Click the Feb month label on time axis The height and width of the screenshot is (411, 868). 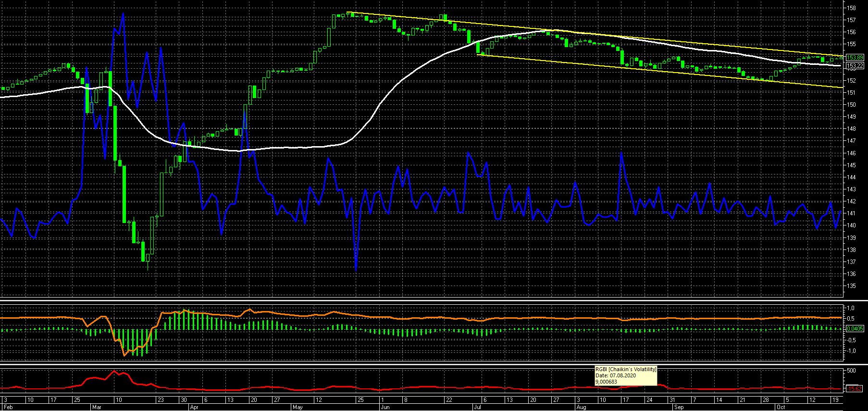point(6,407)
